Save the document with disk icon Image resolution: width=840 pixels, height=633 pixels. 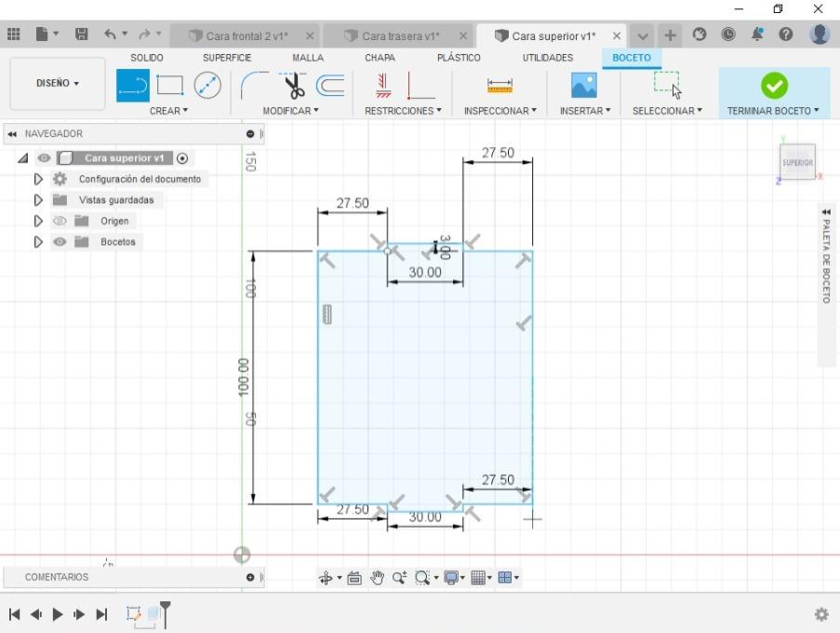tap(82, 34)
